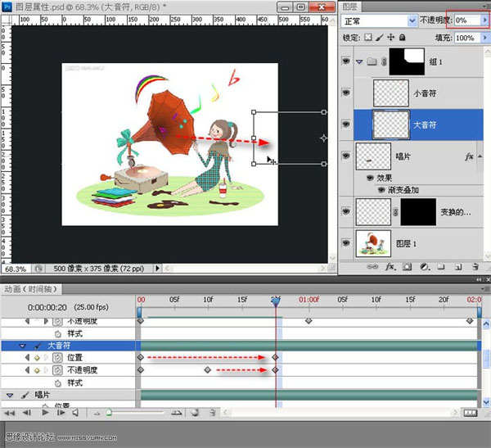Select the 动画（时间轴） panel tab
The image size is (491, 448).
(x=29, y=288)
